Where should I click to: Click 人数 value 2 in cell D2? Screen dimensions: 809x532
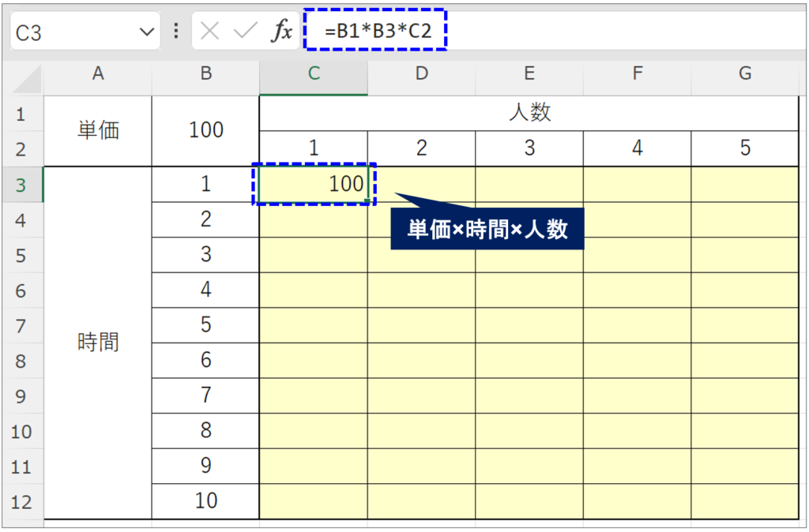point(422,148)
